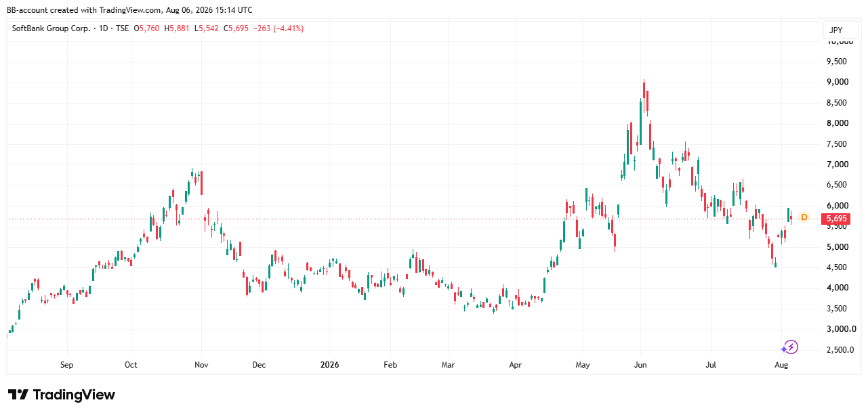Click the −263 (−4.41%) change value

278,28
